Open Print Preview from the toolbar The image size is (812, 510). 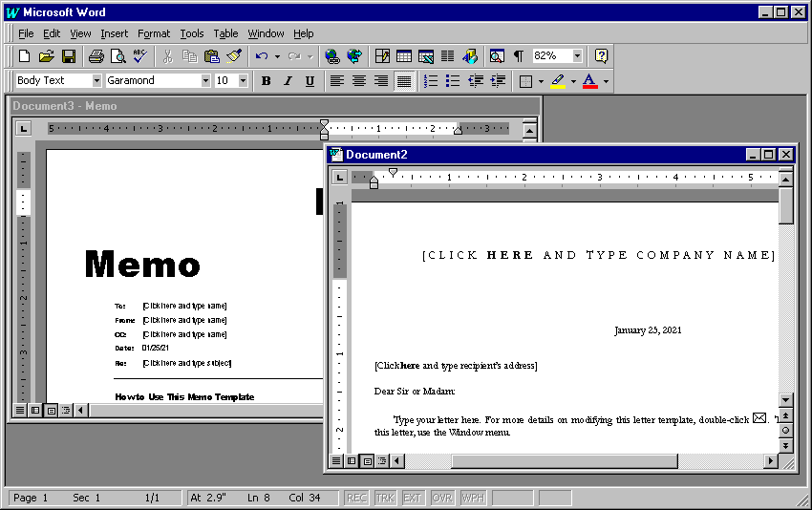click(x=118, y=56)
